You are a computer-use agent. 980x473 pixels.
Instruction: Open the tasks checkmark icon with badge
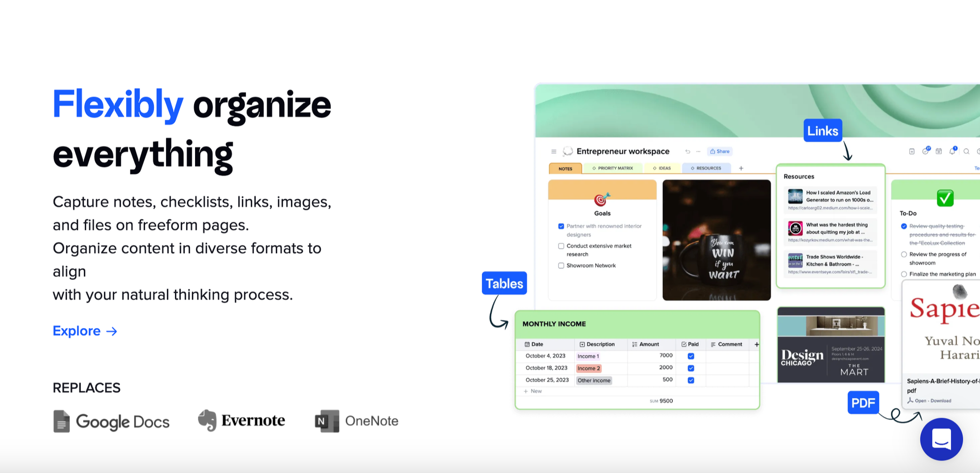(x=925, y=151)
